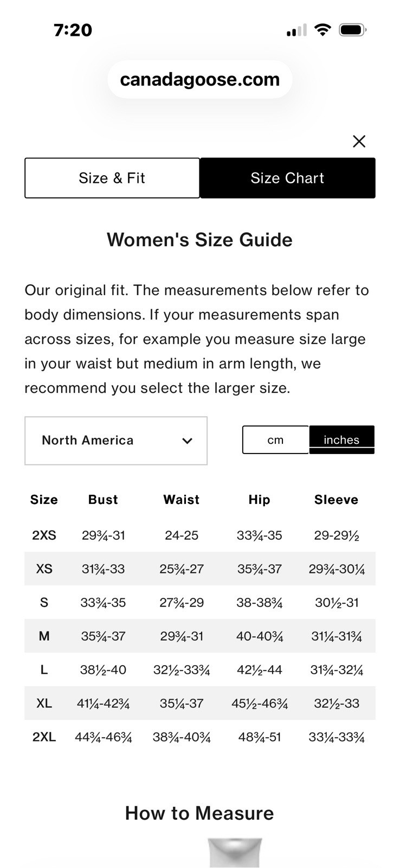Click the Sleeve column header

(x=336, y=500)
